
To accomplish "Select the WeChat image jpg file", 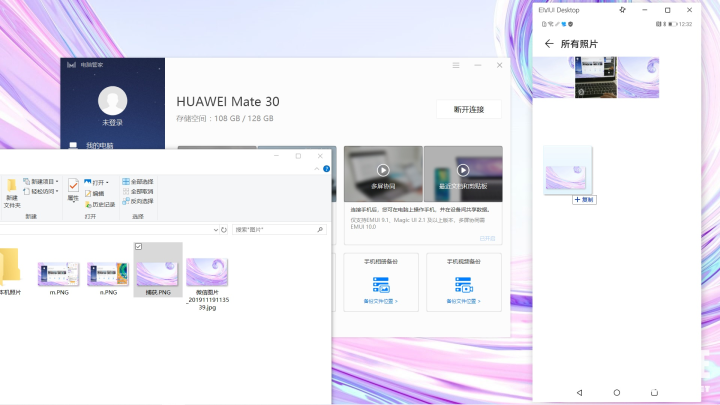I will [x=208, y=284].
